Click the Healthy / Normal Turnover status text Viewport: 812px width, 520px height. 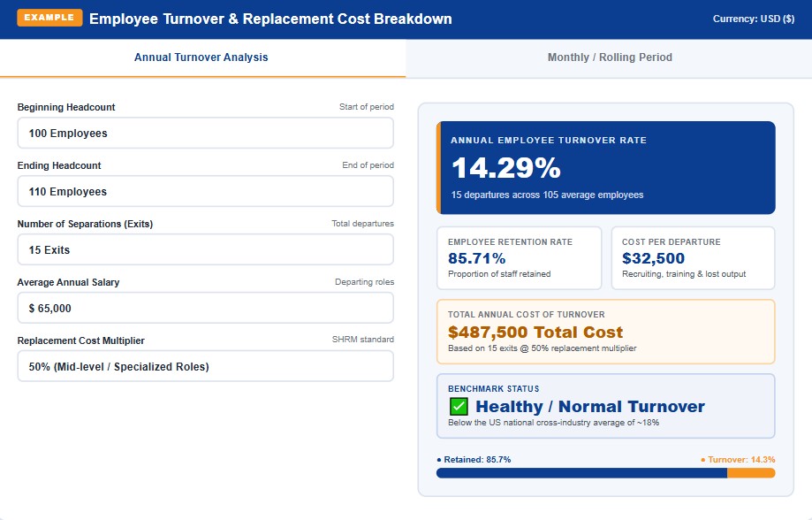click(x=590, y=407)
